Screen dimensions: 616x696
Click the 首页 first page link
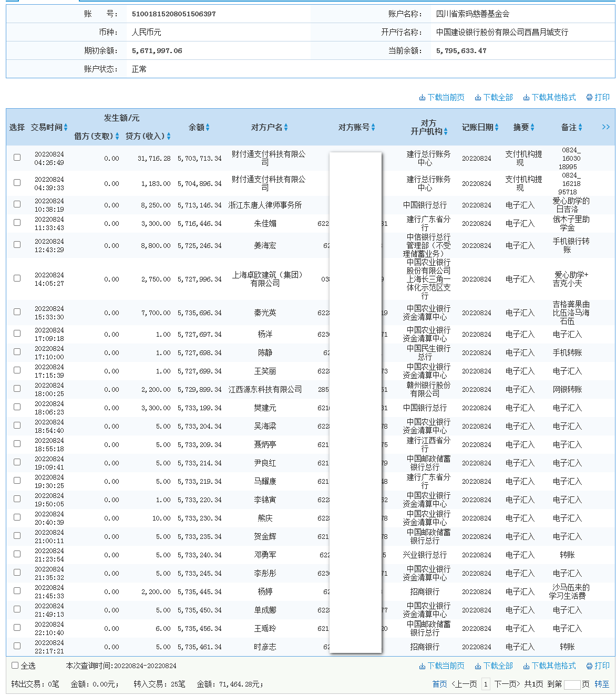tap(440, 684)
